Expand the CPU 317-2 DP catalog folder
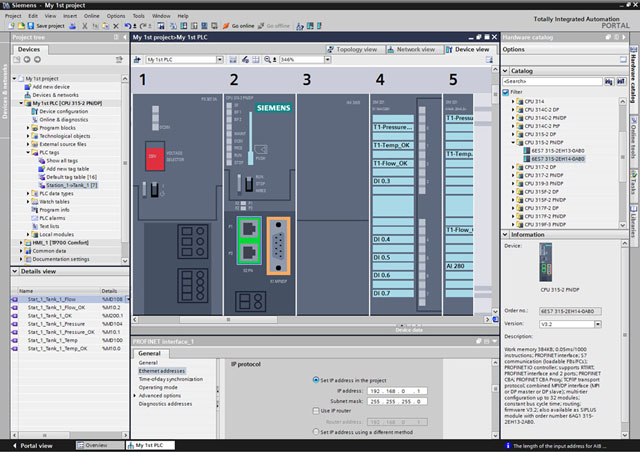The image size is (640, 452). [511, 167]
